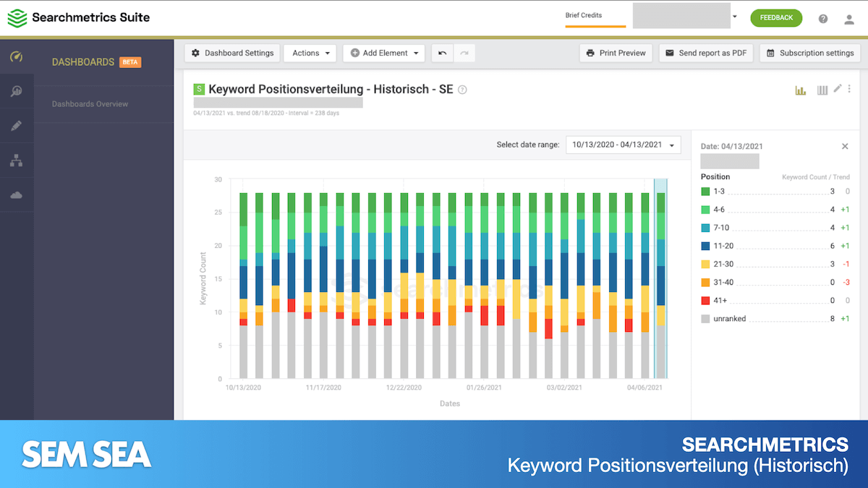Open the widget three-dot options menu

tap(849, 89)
